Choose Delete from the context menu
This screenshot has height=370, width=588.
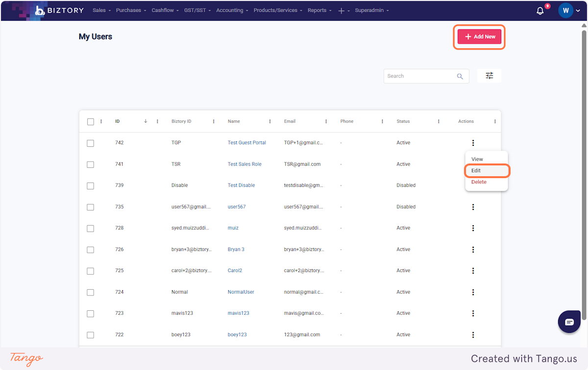[487, 182]
